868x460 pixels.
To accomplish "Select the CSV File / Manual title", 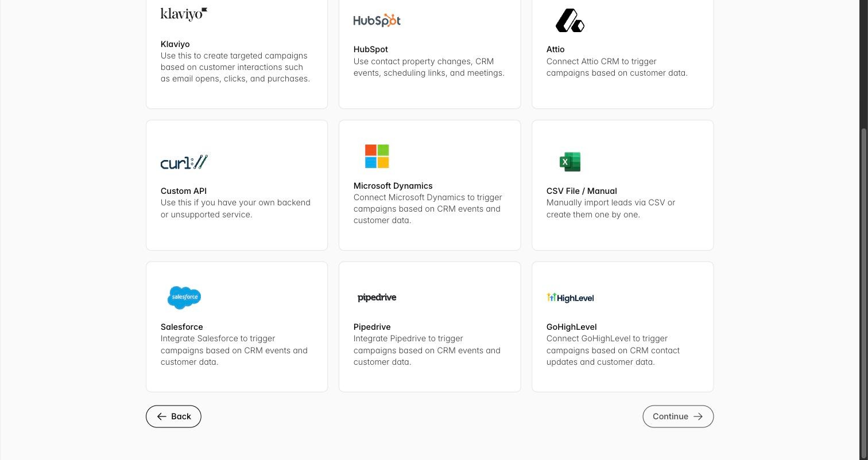I will coord(582,191).
